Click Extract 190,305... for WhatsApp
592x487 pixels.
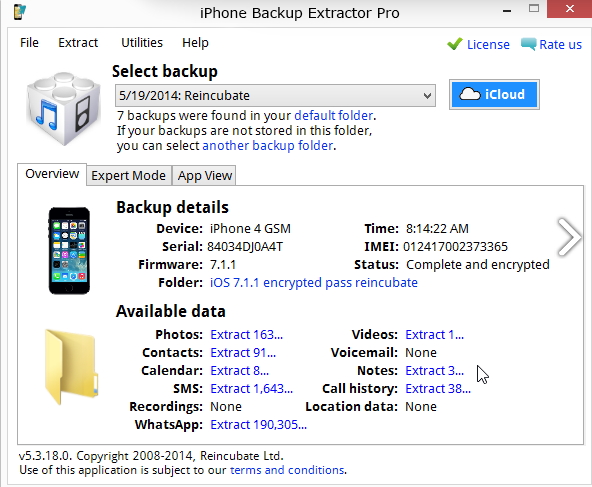[x=259, y=425]
